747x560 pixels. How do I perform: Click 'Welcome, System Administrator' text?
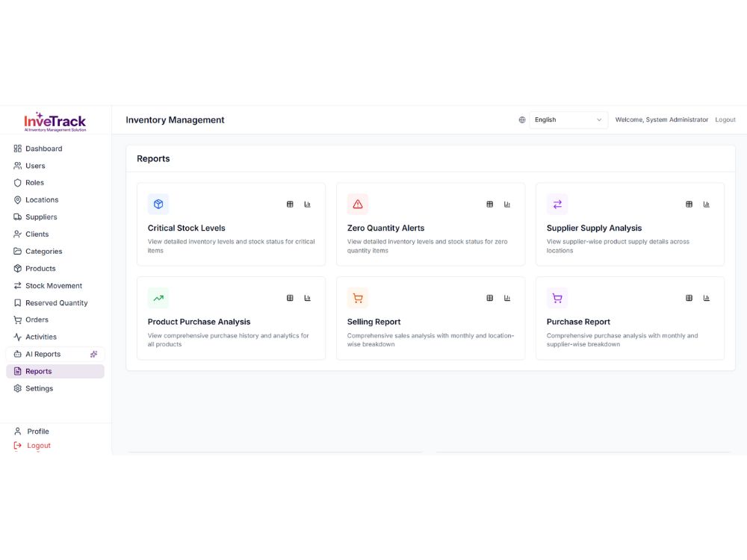[661, 120]
